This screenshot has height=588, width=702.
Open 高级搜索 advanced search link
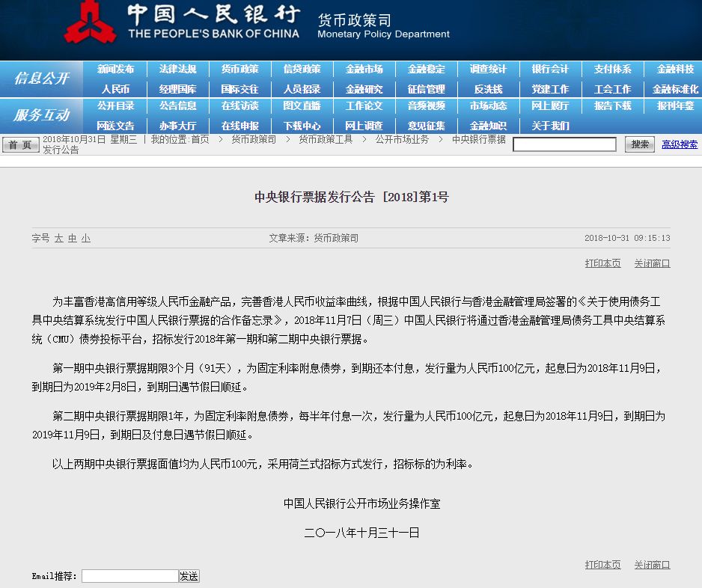(680, 144)
